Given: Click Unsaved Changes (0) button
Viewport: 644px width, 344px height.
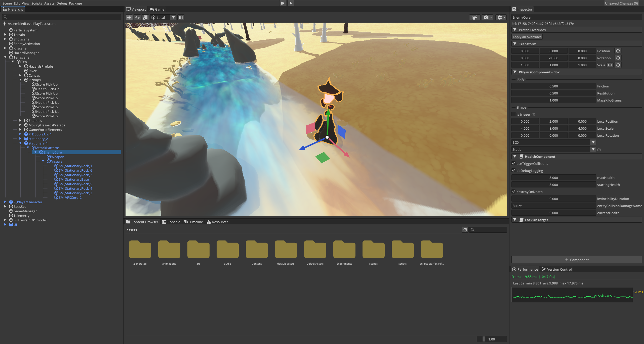Looking at the screenshot, I should 621,3.
